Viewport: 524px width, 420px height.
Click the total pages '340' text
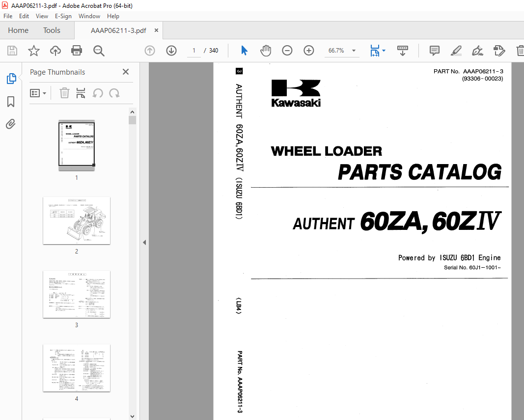point(214,51)
